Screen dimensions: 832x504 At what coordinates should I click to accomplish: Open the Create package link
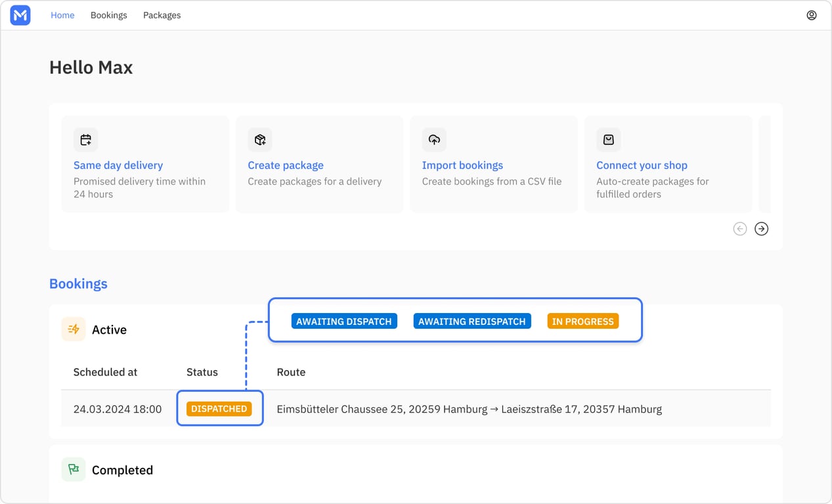click(x=286, y=165)
